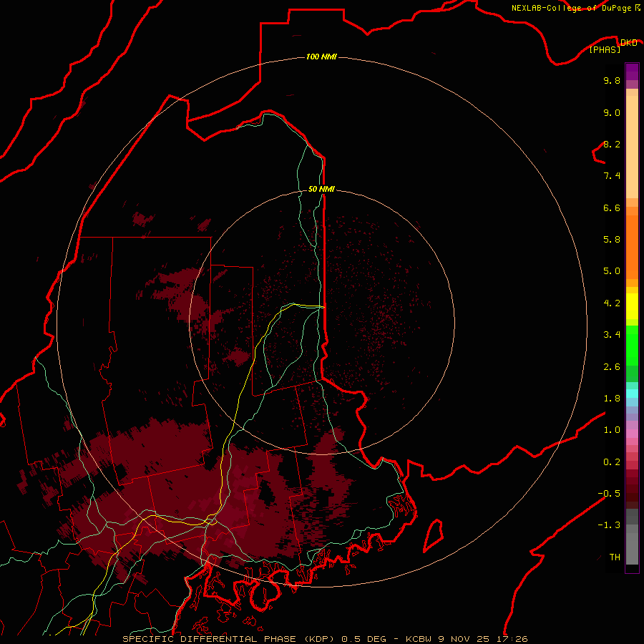
Task: Pick the yellow segment of the color bar
Action: (x=632, y=306)
